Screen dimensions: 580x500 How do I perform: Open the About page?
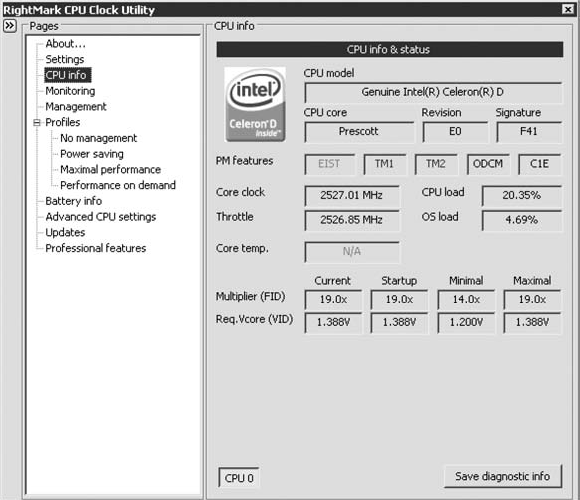click(65, 44)
